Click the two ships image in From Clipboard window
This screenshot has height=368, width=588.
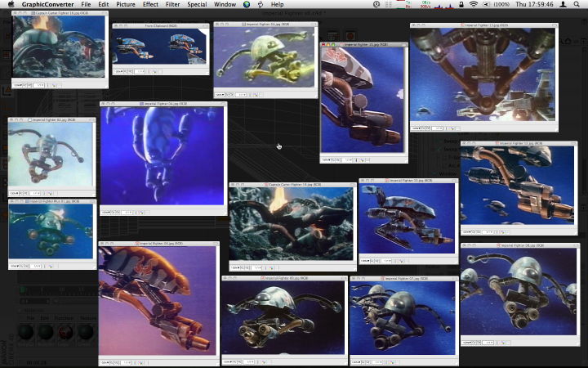point(159,46)
